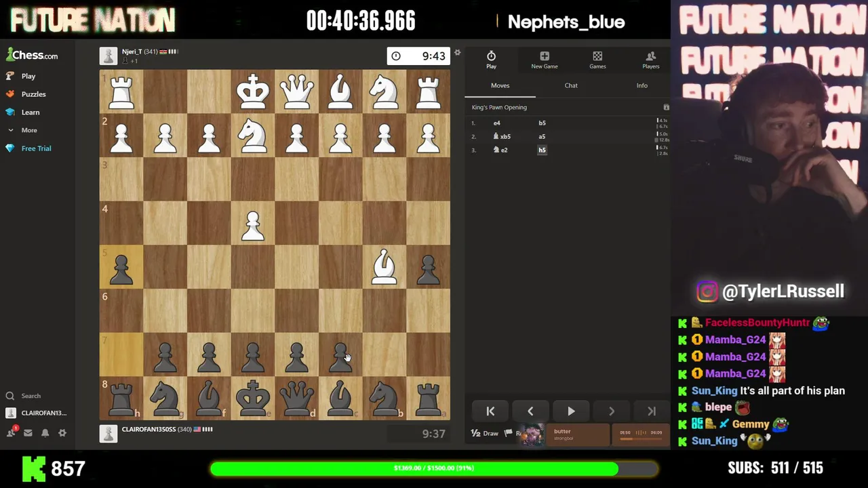868x488 pixels.
Task: Open the Players tab icon
Action: (651, 60)
